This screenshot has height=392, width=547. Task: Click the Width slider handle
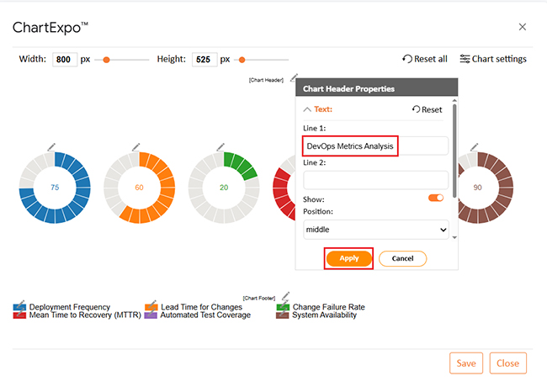[106, 60]
